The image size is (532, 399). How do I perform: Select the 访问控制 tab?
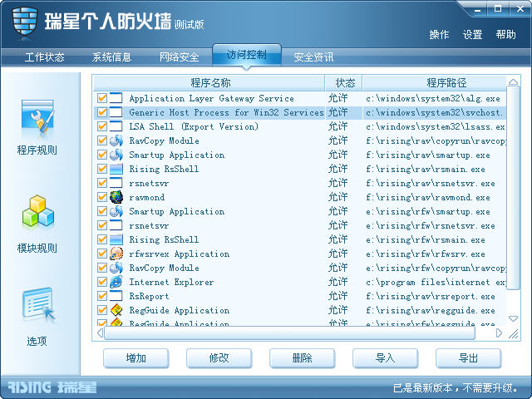tap(247, 55)
